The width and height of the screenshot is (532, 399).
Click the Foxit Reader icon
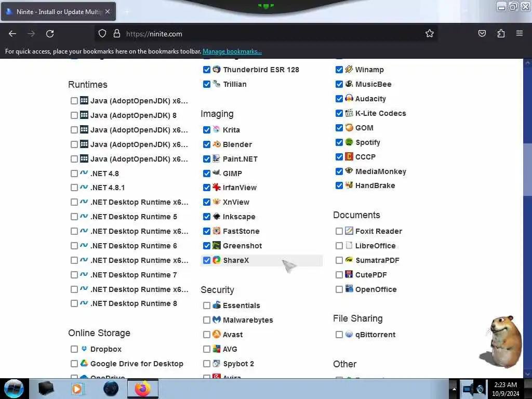(x=349, y=231)
